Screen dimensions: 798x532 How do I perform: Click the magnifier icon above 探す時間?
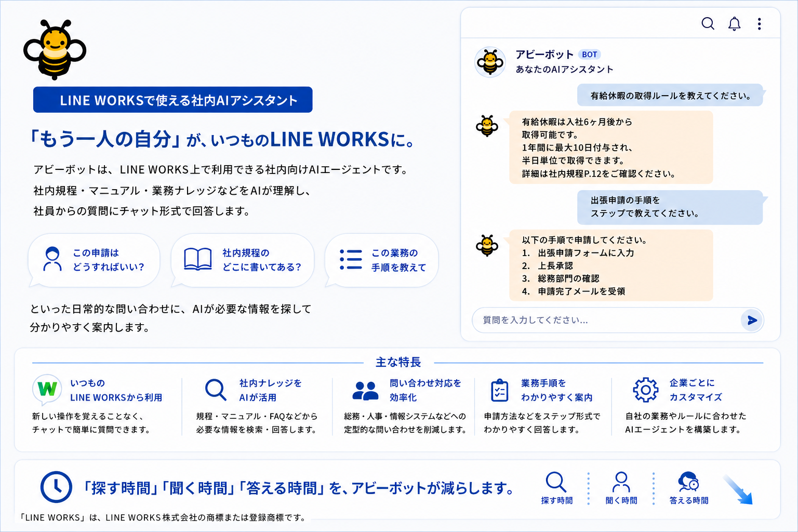coord(556,482)
